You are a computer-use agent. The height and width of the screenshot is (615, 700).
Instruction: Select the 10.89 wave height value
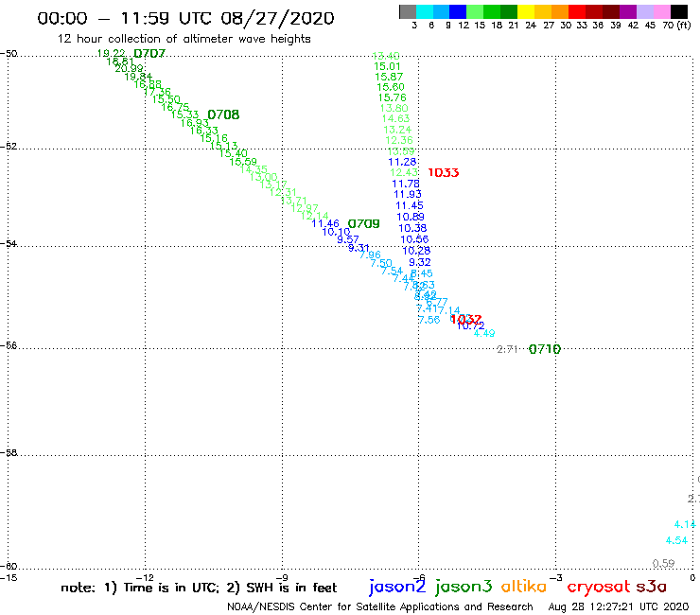coord(411,217)
